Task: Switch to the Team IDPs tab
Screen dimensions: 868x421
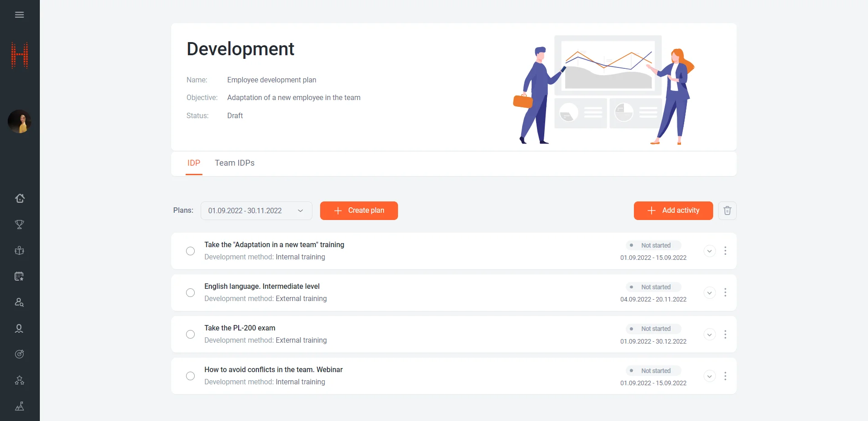Action: (x=235, y=163)
